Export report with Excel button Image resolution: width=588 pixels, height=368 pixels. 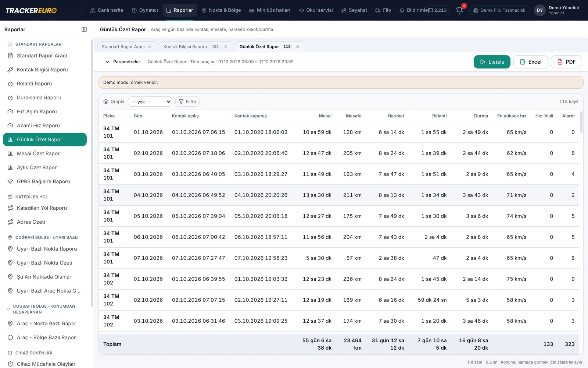coord(531,62)
